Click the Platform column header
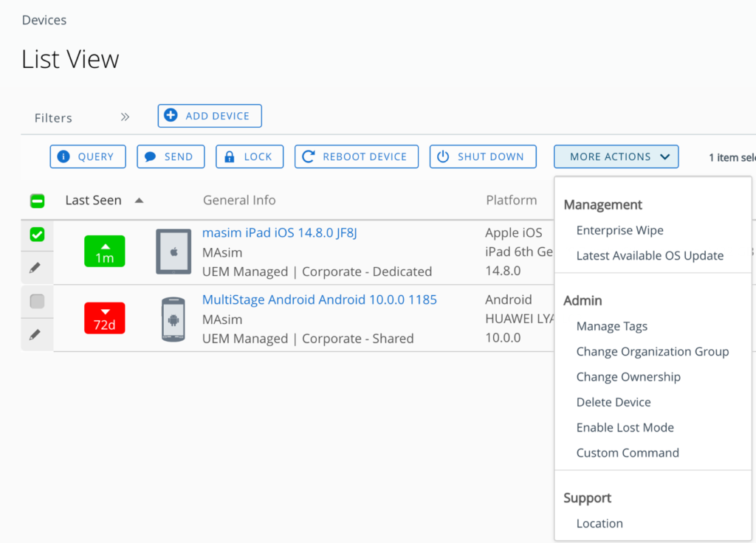This screenshot has width=756, height=543. pos(511,200)
